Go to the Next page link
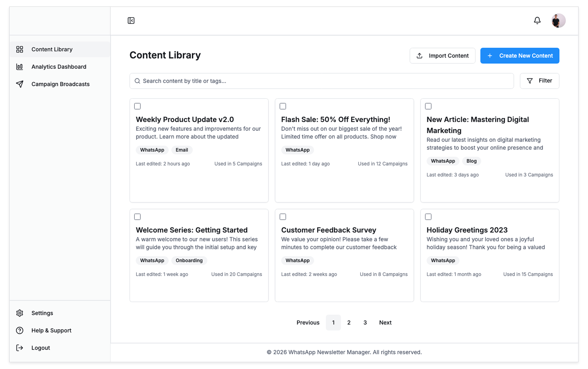This screenshot has width=588, height=369. coord(385,322)
